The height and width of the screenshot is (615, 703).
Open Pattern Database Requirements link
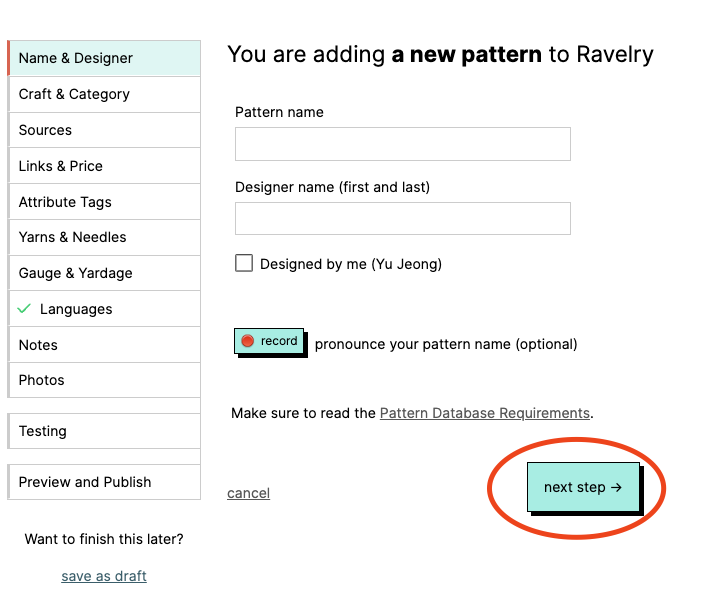[485, 413]
